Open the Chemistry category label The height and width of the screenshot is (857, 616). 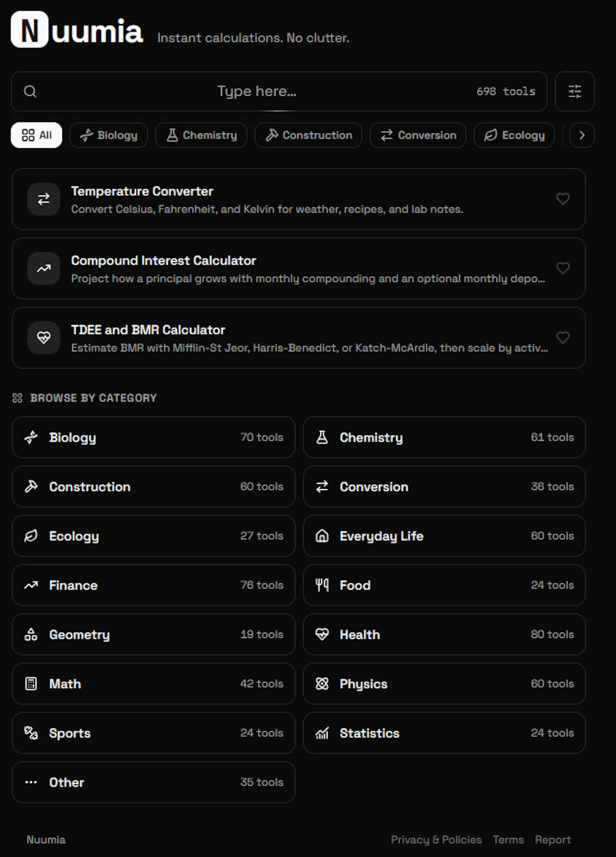coord(371,437)
